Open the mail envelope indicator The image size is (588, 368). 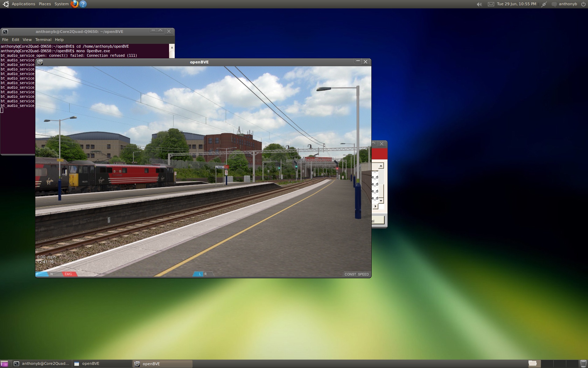[491, 4]
